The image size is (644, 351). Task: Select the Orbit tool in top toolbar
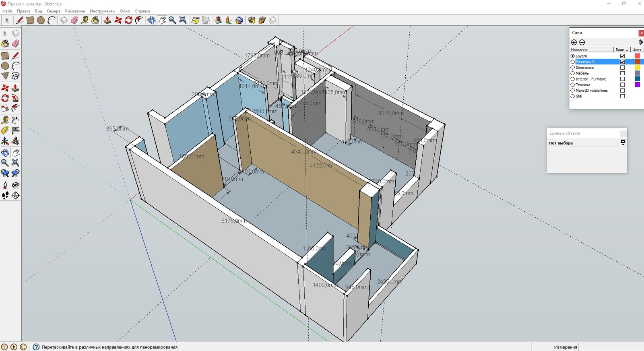point(151,20)
